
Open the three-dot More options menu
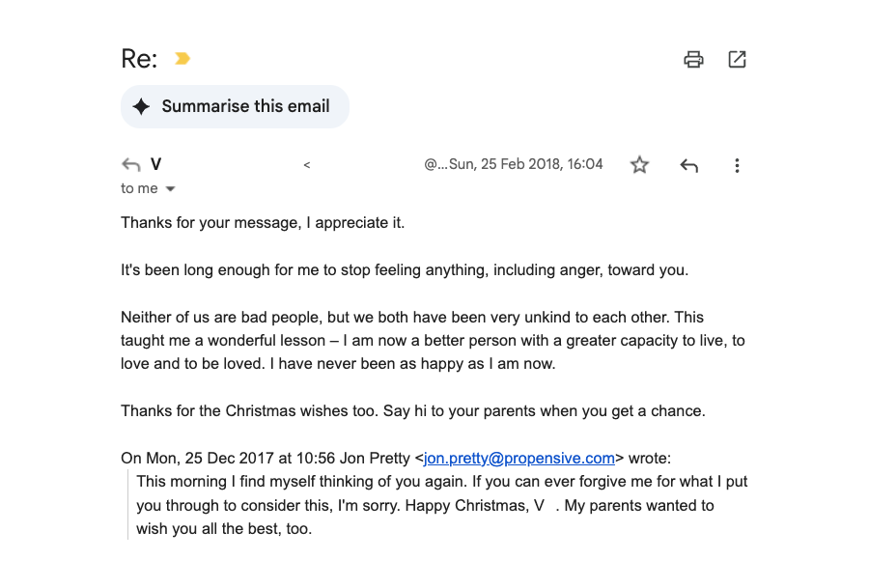point(737,165)
